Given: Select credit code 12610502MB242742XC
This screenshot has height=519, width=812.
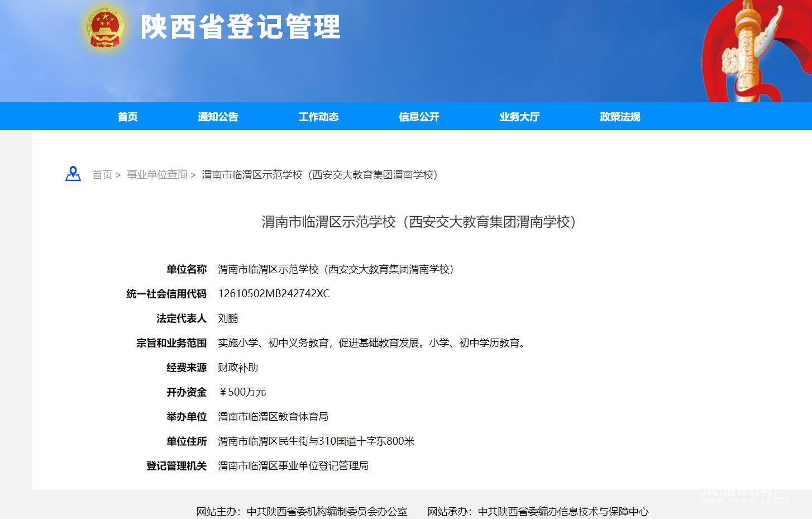Looking at the screenshot, I should (274, 294).
